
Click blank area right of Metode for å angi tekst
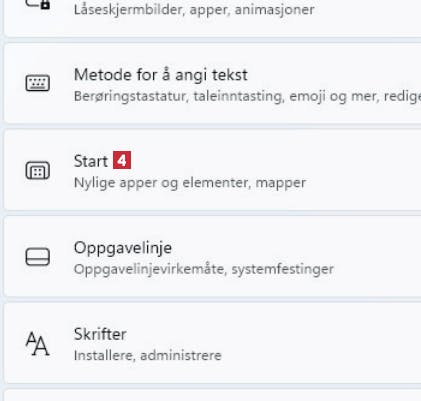click(x=333, y=75)
